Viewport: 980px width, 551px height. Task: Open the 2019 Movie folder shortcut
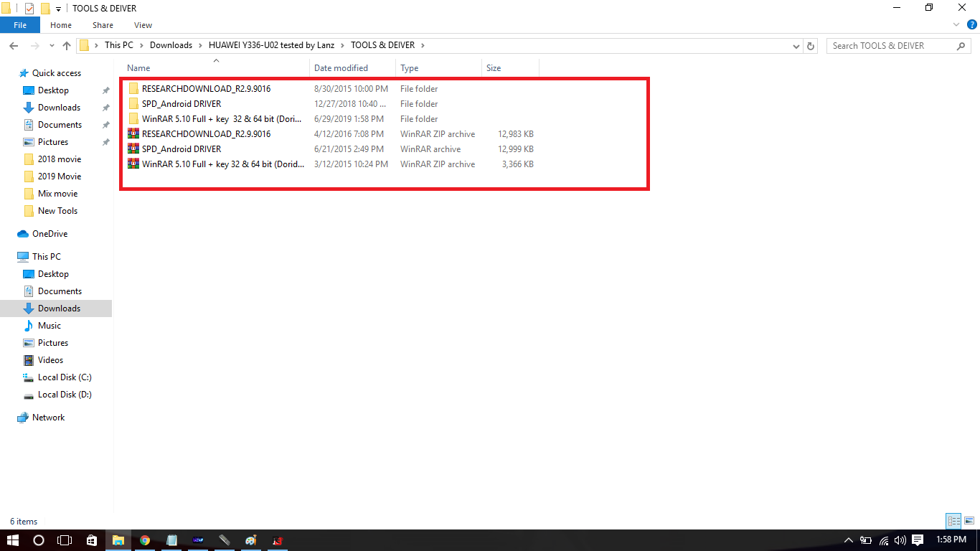59,176
